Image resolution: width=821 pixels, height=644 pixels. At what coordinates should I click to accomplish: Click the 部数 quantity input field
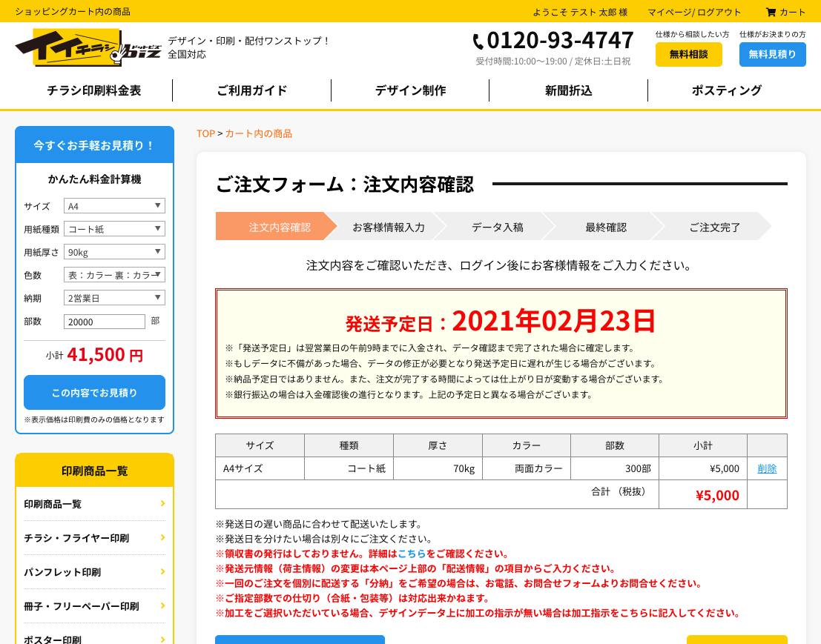[x=105, y=322]
